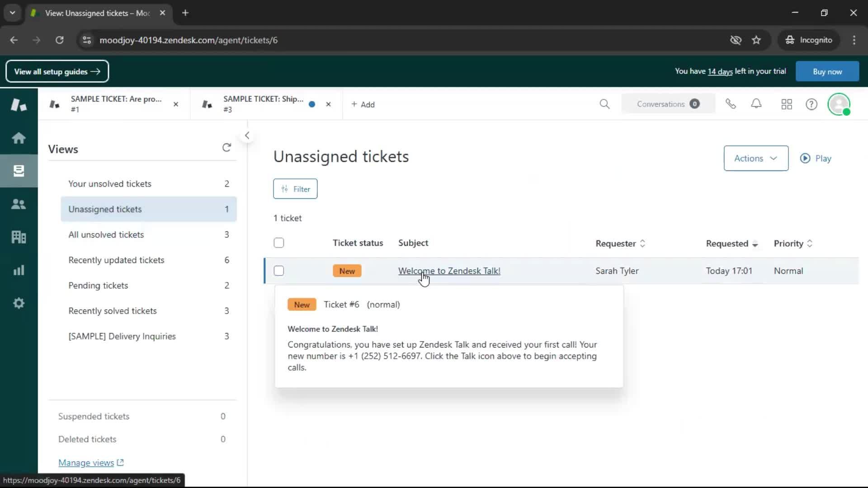Select [SAMPLE] Delivery Inquiries view

tap(149, 336)
